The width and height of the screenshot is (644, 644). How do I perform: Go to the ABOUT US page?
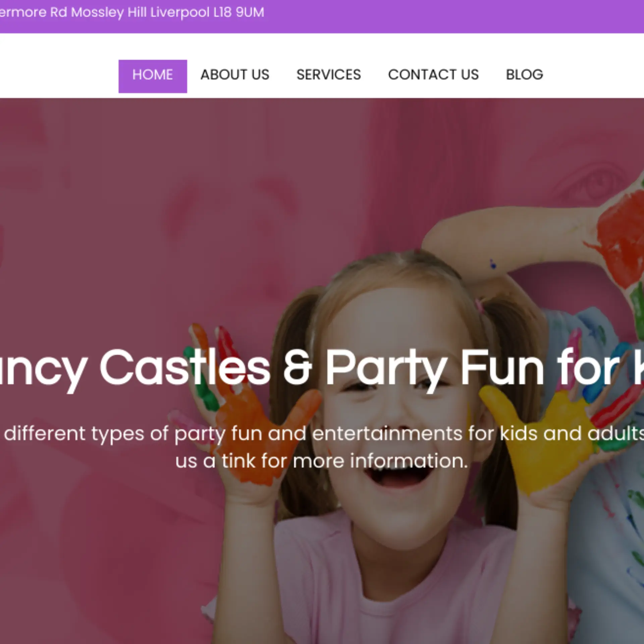point(235,74)
